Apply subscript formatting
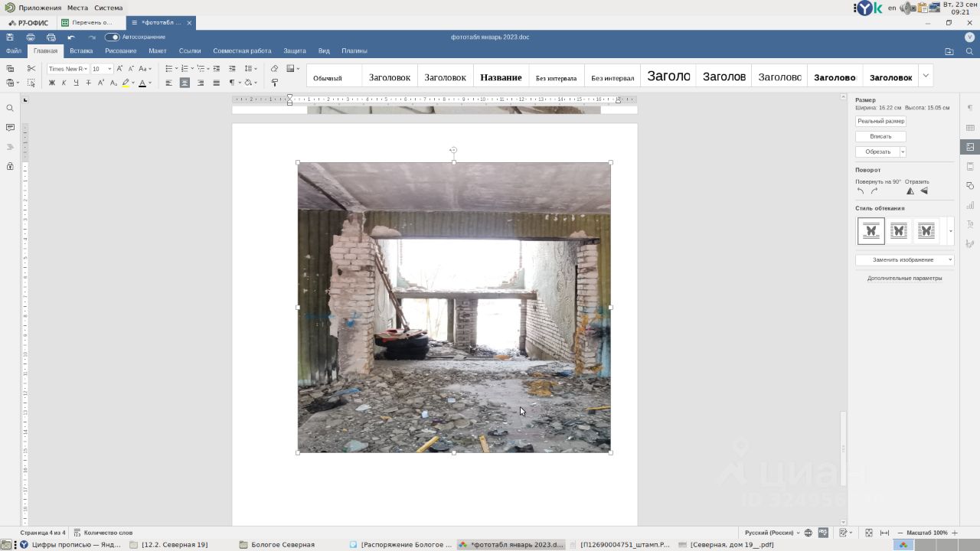 click(x=113, y=83)
